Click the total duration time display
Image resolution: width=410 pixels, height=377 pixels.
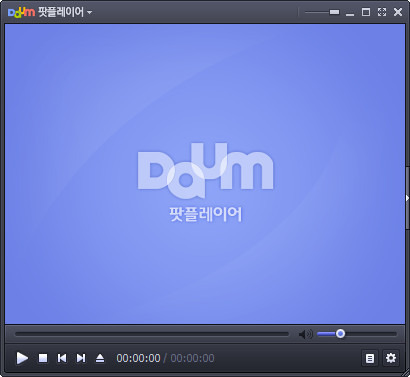coord(192,358)
